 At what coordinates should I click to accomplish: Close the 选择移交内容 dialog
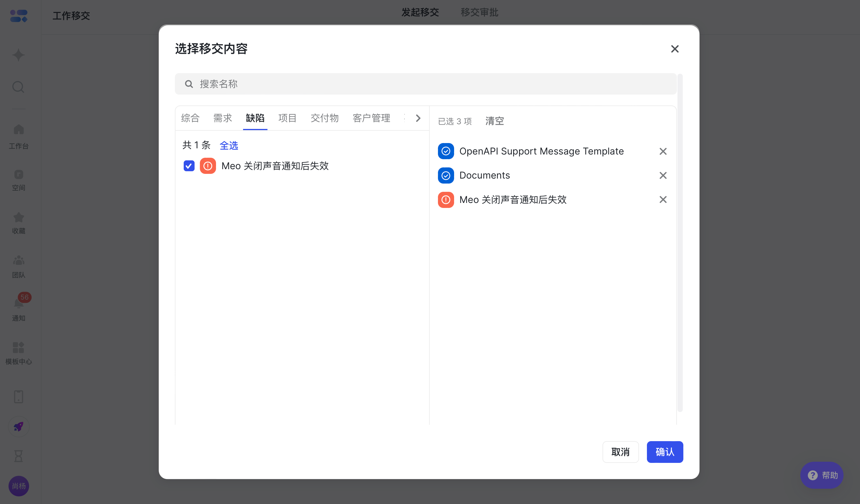tap(674, 49)
